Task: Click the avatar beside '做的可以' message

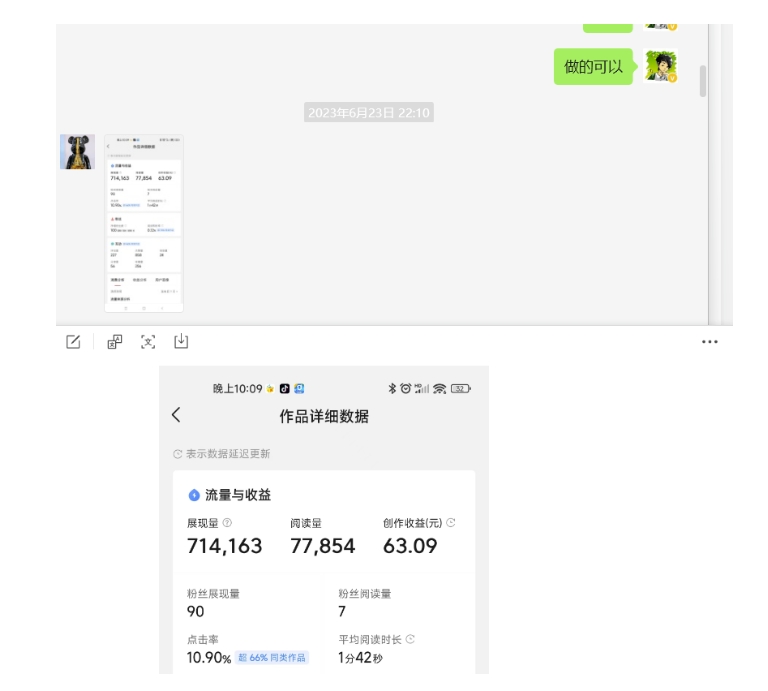Action: 661,67
